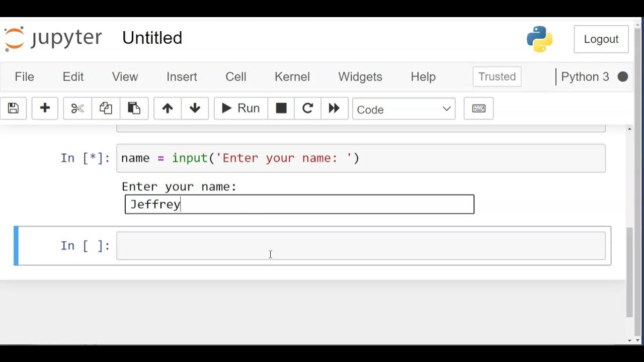Interrupt the kernel with stop icon
644x362 pixels.
tap(281, 109)
